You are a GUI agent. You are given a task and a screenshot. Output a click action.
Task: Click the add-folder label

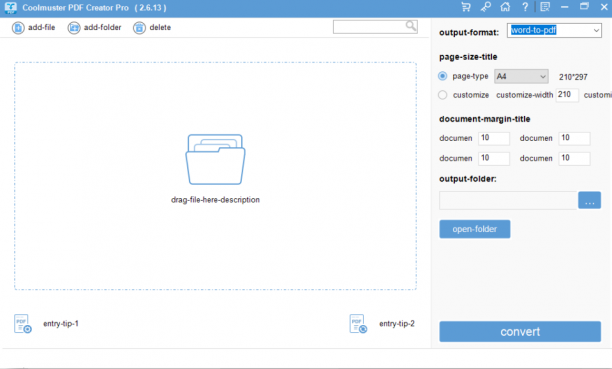102,27
